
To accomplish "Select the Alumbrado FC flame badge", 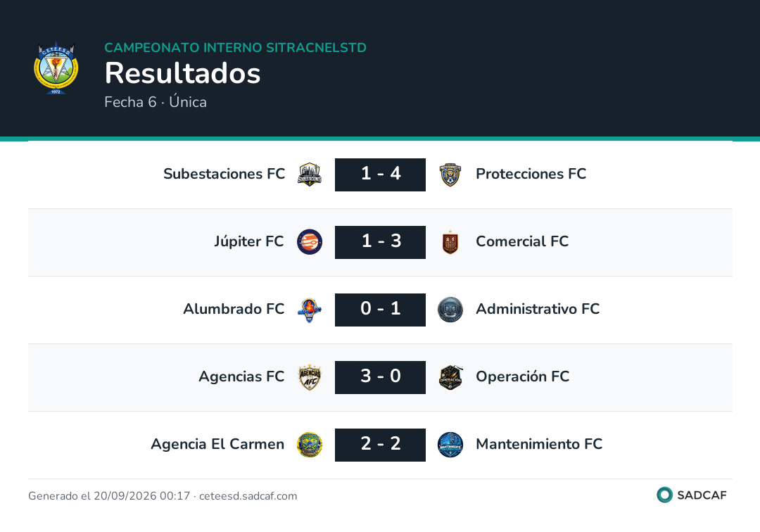I will [x=310, y=310].
